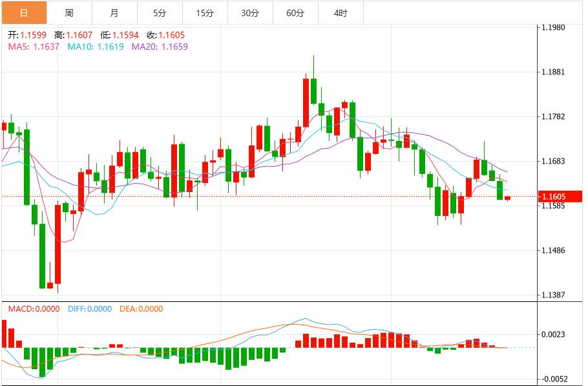Click the dotted current-price line on chart

[258, 197]
